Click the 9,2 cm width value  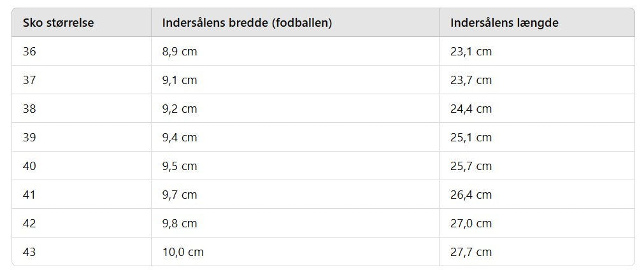180,109
